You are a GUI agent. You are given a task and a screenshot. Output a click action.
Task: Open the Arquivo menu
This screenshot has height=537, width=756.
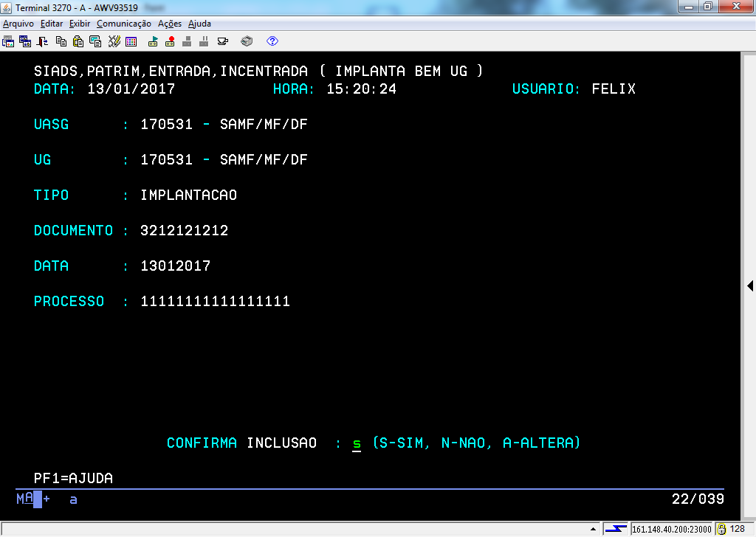pyautogui.click(x=18, y=24)
